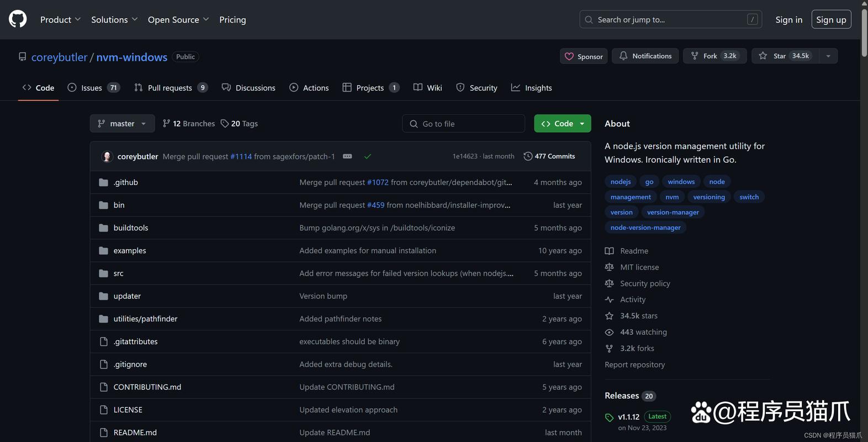Open the Discussions tab
This screenshot has height=442, width=868.
(248, 88)
